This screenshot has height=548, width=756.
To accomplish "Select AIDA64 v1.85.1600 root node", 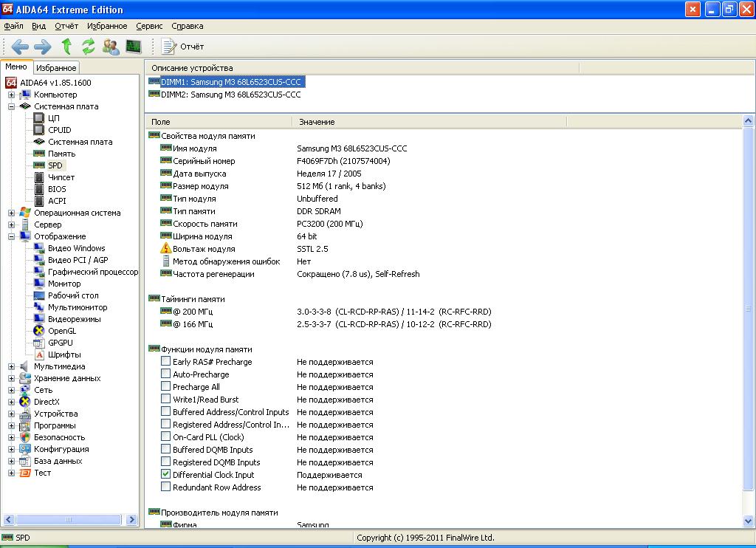I will [55, 83].
